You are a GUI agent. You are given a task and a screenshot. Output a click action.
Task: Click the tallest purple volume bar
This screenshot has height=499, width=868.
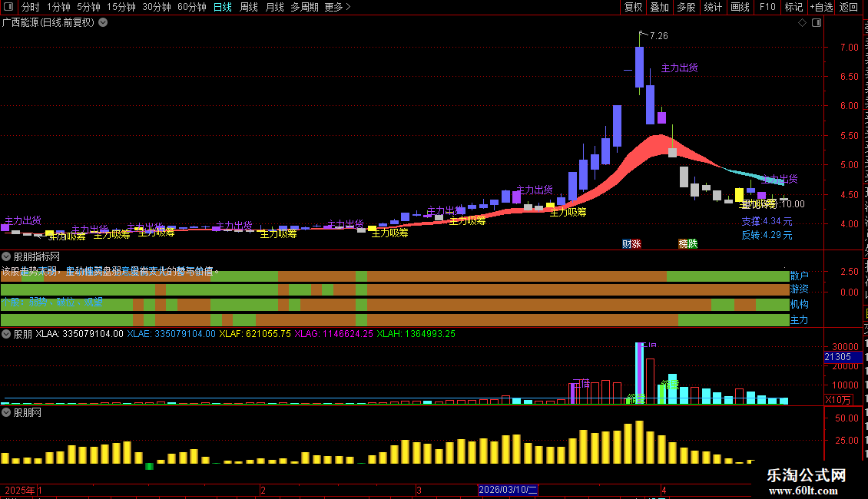click(639, 373)
